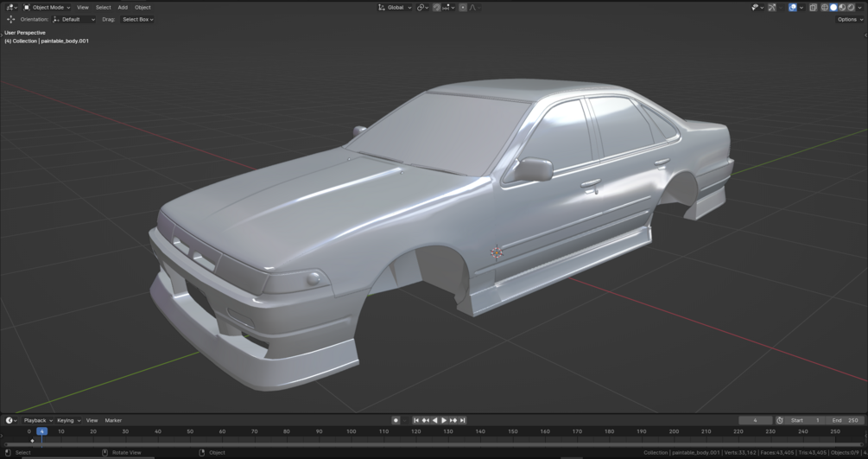Click status bar 'Select' mouse hint
The image size is (868, 459).
(x=22, y=452)
